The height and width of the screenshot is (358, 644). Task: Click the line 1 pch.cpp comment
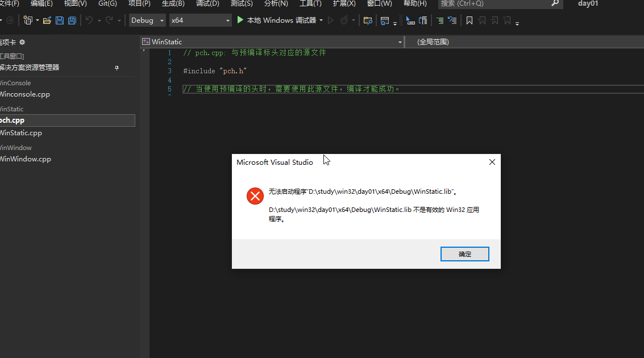pyautogui.click(x=255, y=52)
